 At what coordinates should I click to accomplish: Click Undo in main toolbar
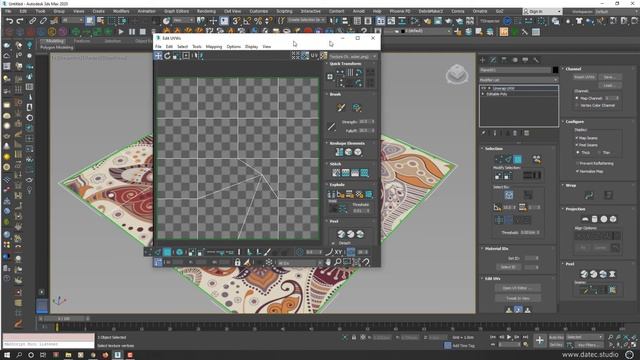(x=9, y=20)
